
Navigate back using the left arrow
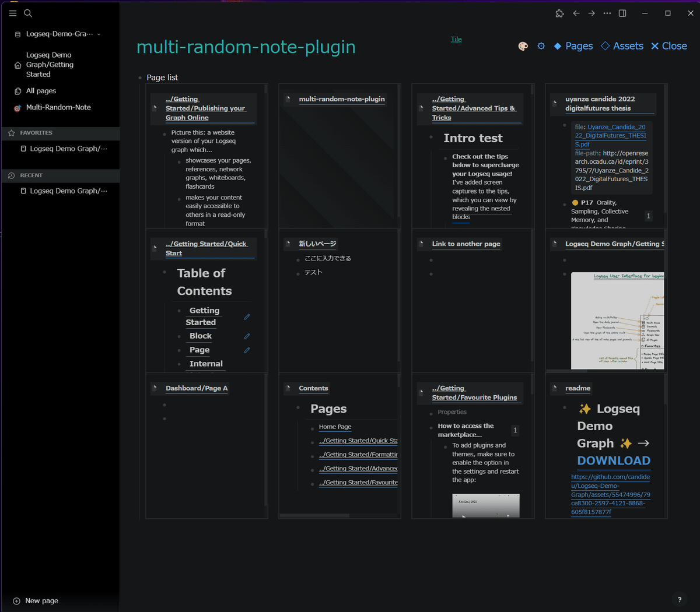576,13
